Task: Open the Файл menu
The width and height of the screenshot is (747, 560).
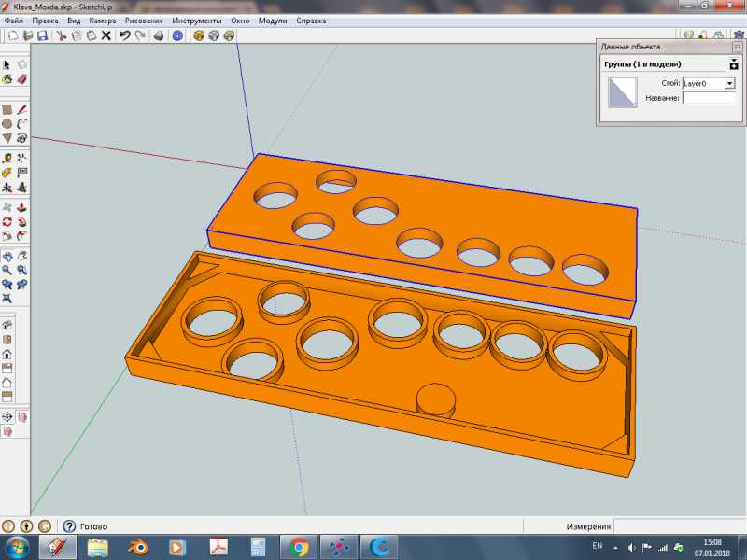Action: (x=14, y=21)
